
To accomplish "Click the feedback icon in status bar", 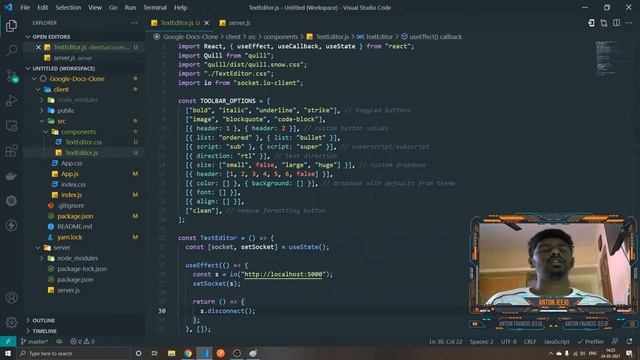I will pyautogui.click(x=615, y=341).
